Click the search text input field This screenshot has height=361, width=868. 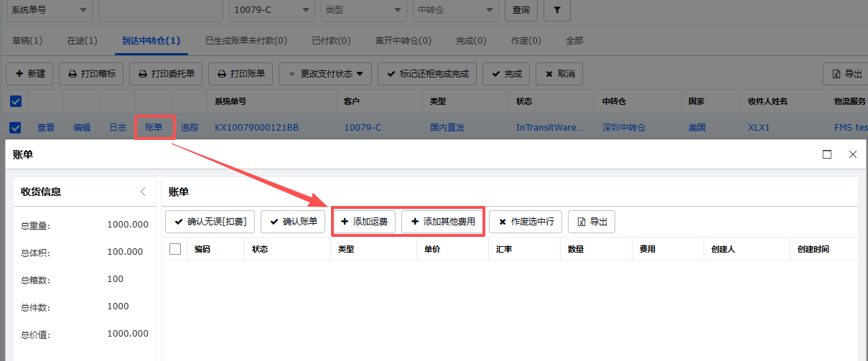coord(160,10)
